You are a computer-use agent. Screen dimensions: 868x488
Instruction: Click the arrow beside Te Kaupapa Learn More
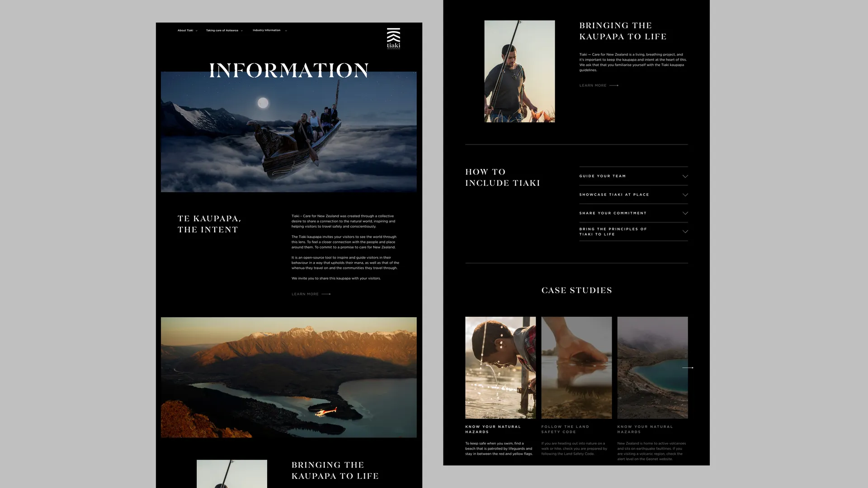pos(326,294)
